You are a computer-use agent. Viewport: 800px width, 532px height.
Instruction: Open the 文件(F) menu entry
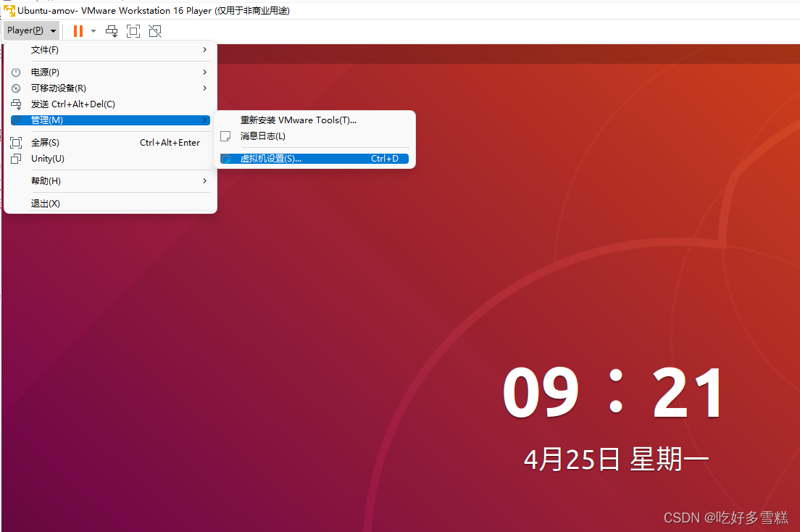pos(43,49)
